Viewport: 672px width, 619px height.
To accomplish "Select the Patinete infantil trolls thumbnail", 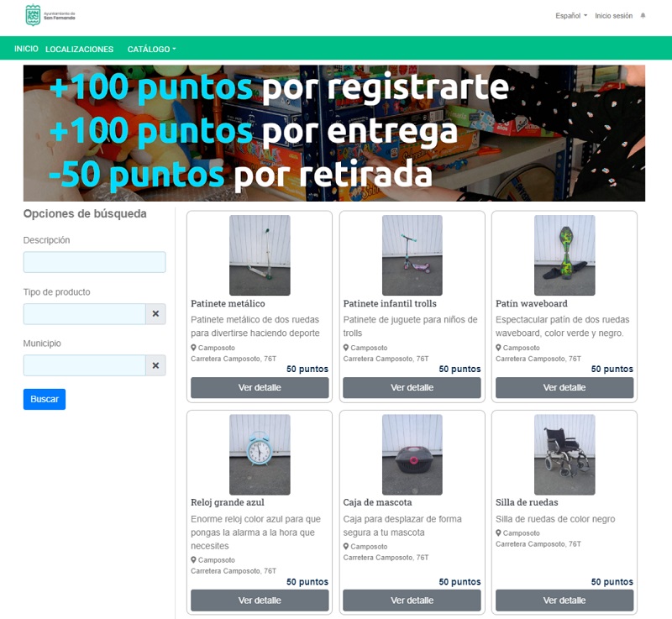I will point(412,255).
